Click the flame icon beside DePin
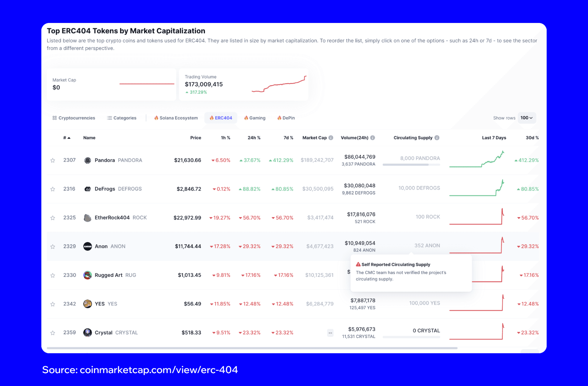Screen dimensions: 588x386 click(279, 118)
